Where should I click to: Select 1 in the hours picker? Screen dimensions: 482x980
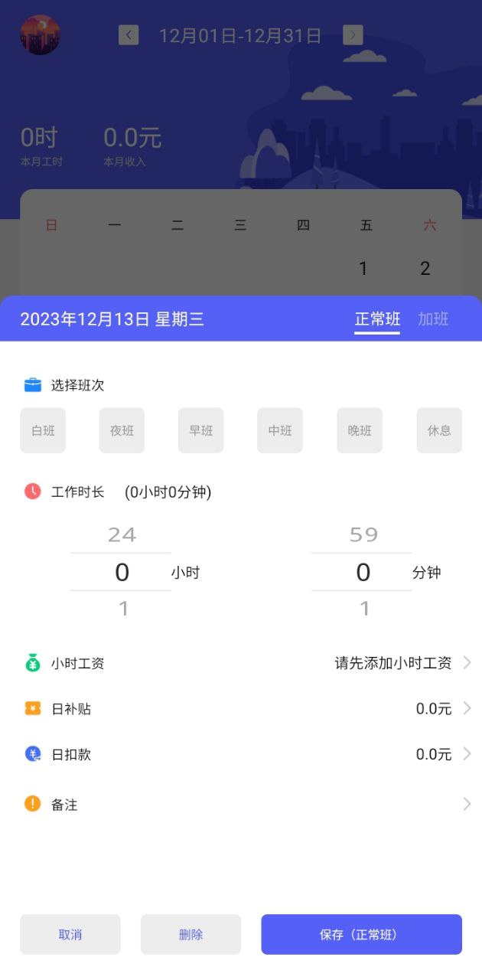123,609
